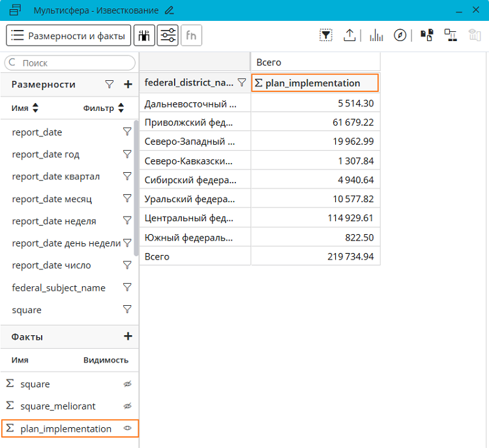Open the filter settings sliders icon

point(168,36)
